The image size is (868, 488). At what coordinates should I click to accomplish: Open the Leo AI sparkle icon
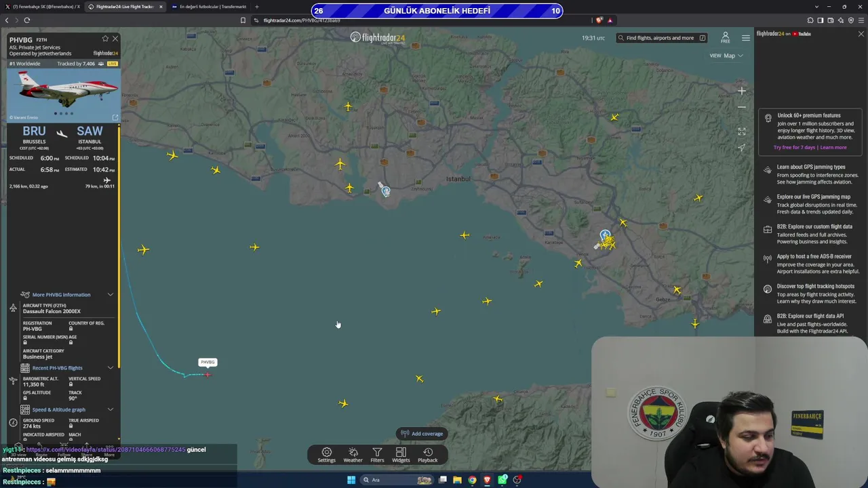pos(841,20)
